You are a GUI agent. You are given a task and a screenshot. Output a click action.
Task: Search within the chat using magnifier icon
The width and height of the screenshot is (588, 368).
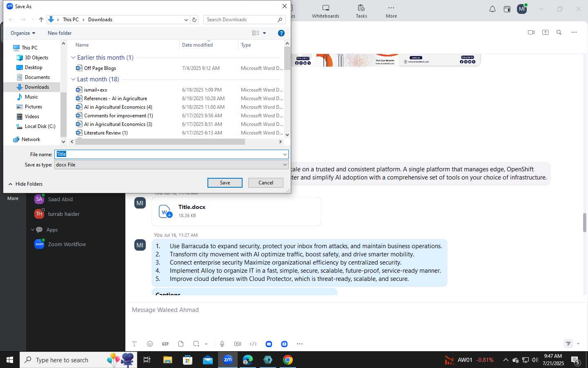tap(559, 32)
